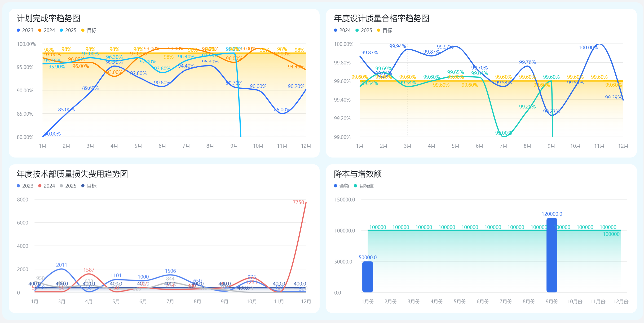
Task: Hide the 2025 line in 计划完成率趋势图
Action: point(62,30)
